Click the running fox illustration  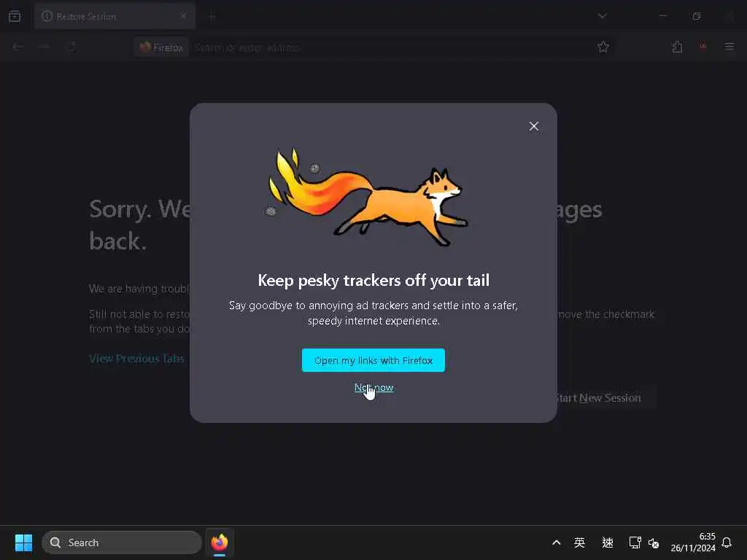click(368, 197)
